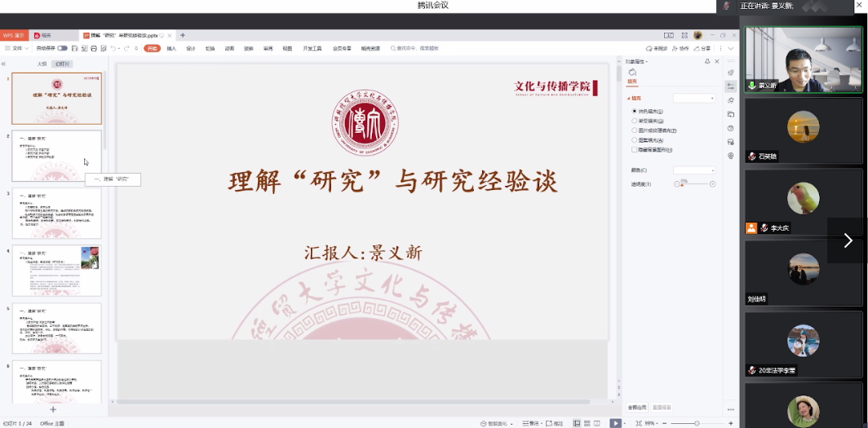Switch to reading view in status bar

(x=597, y=423)
